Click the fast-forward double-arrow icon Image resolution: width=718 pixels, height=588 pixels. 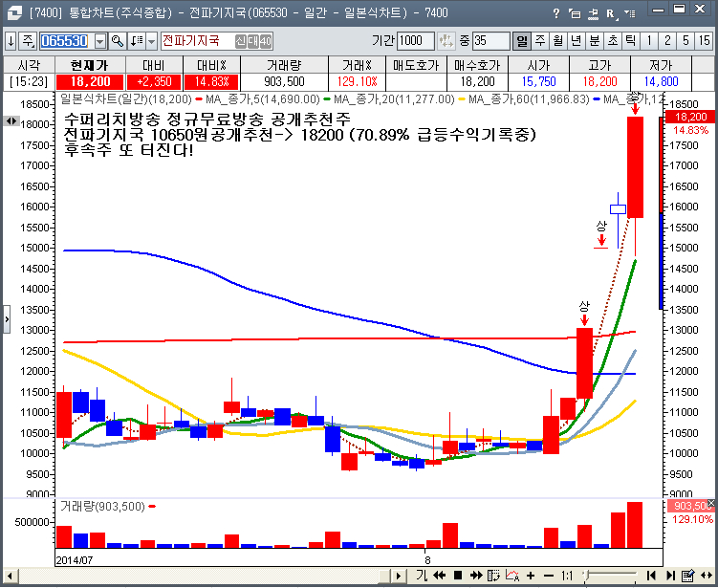pyautogui.click(x=476, y=576)
